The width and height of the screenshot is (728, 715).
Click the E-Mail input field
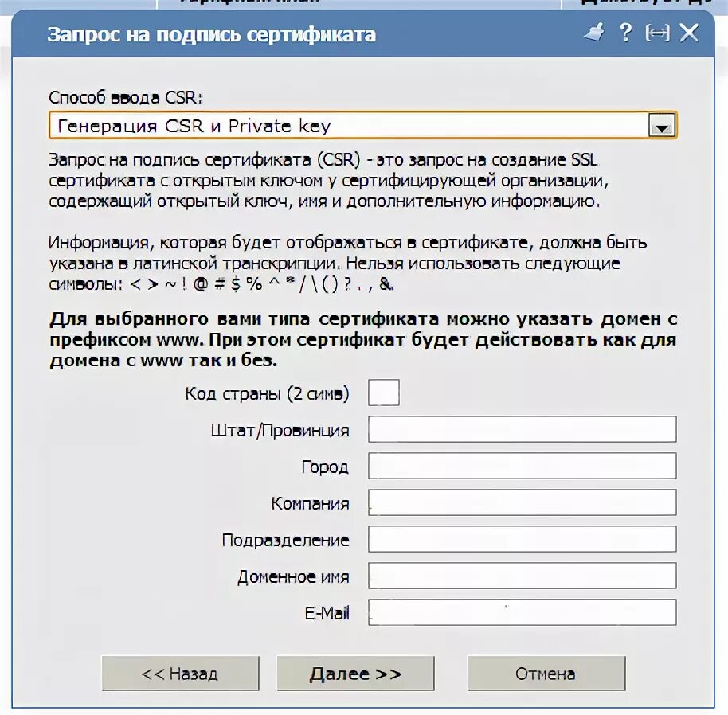523,612
